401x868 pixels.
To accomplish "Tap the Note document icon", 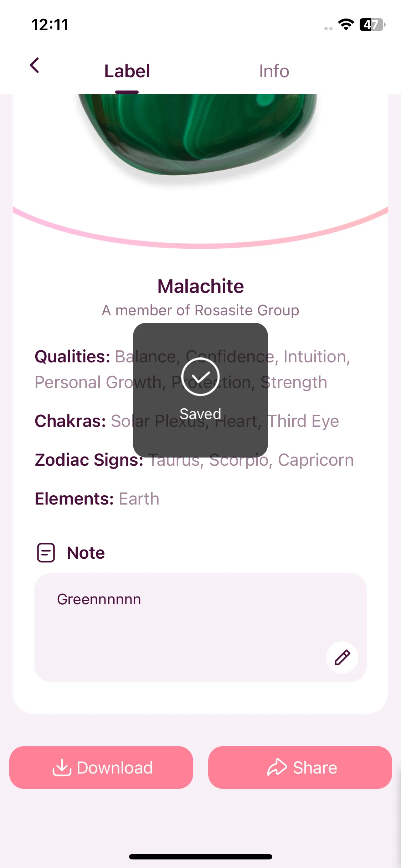I will point(46,553).
